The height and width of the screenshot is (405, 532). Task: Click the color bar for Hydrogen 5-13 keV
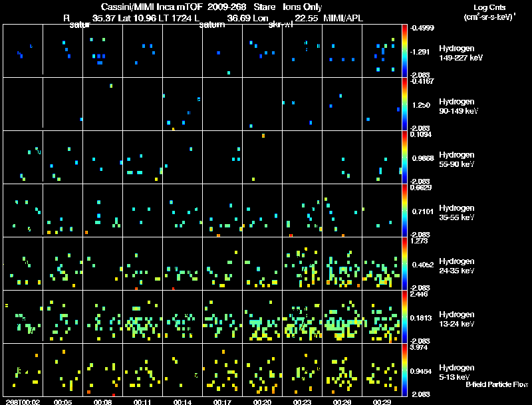(405, 370)
